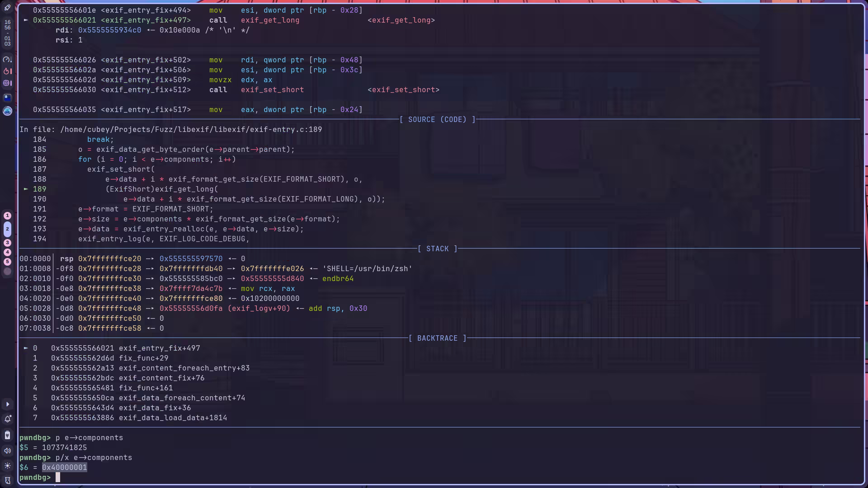Switch to workspace 1
Image resolution: width=868 pixels, height=488 pixels.
tap(7, 216)
